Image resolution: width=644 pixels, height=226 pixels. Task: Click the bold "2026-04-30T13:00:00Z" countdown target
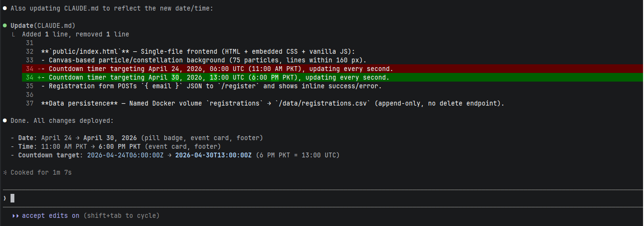pyautogui.click(x=213, y=155)
